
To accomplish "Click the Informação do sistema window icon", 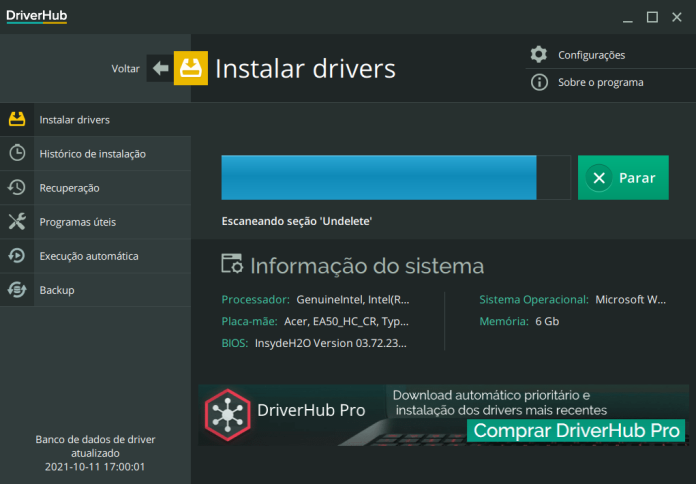I will 232,264.
